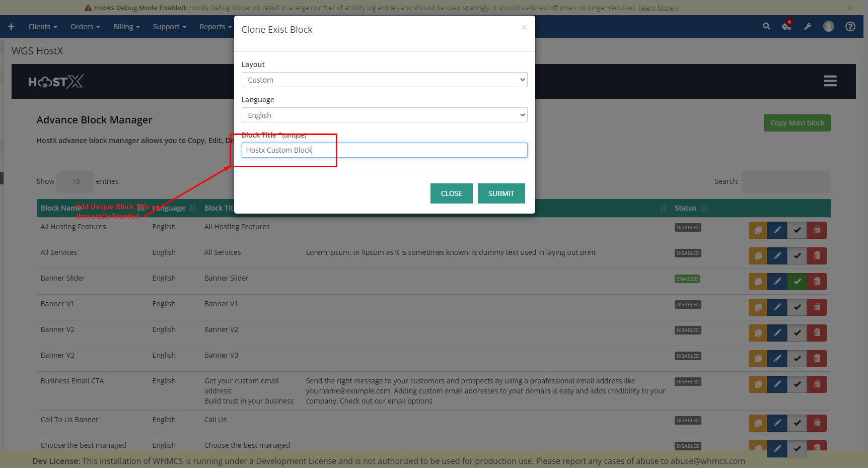Open the wrench configuration icon
The width and height of the screenshot is (868, 468).
point(808,27)
